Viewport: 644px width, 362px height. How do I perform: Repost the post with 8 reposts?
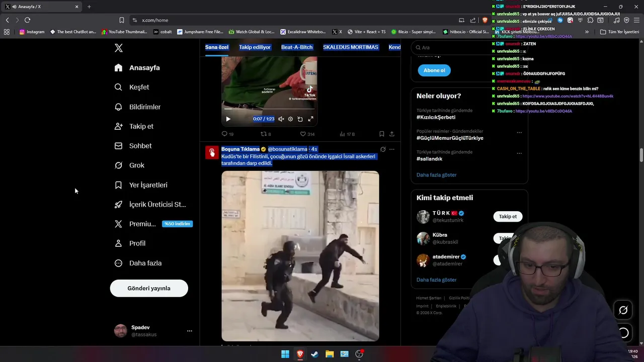pyautogui.click(x=266, y=134)
